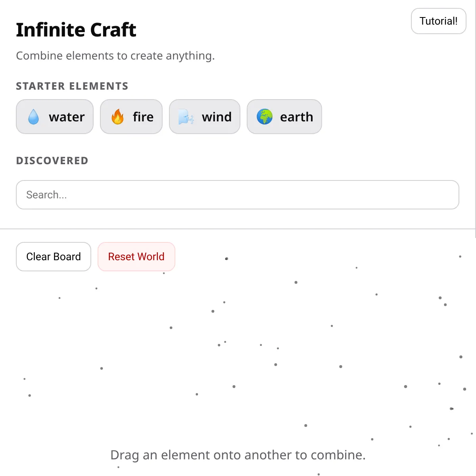Click the fire flame icon
This screenshot has height=476, width=476.
tap(118, 117)
